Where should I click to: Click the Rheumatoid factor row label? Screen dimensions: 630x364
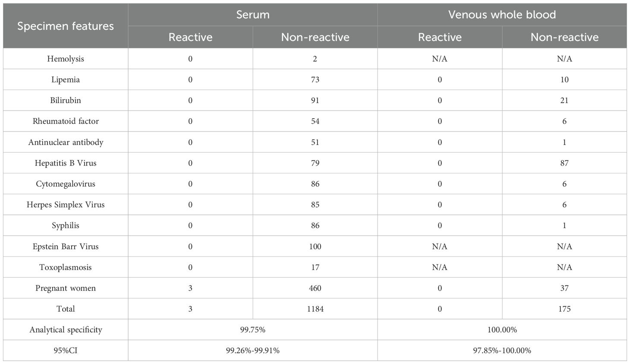66,121
